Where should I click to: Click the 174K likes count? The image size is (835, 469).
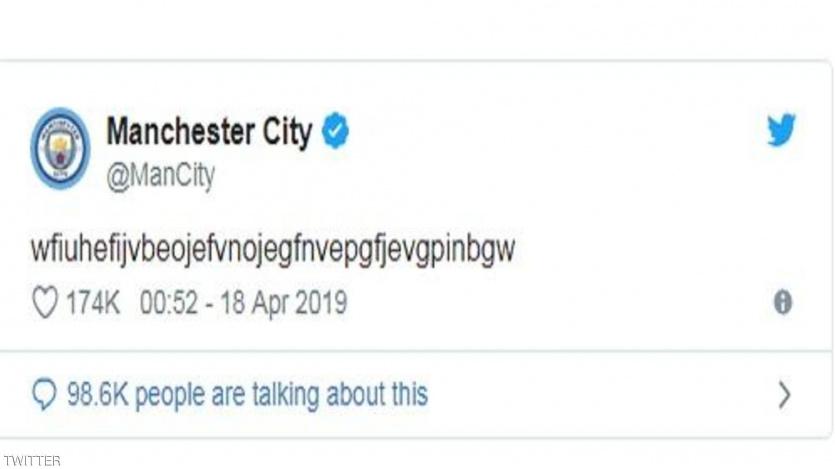93,303
